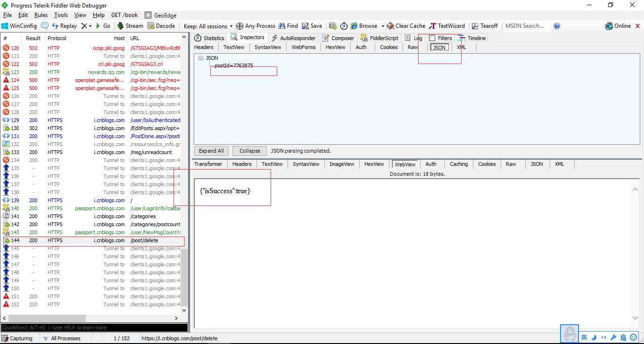Click the GeoEdge icon in menu bar
Screen dimensions: 644x344
click(148, 15)
